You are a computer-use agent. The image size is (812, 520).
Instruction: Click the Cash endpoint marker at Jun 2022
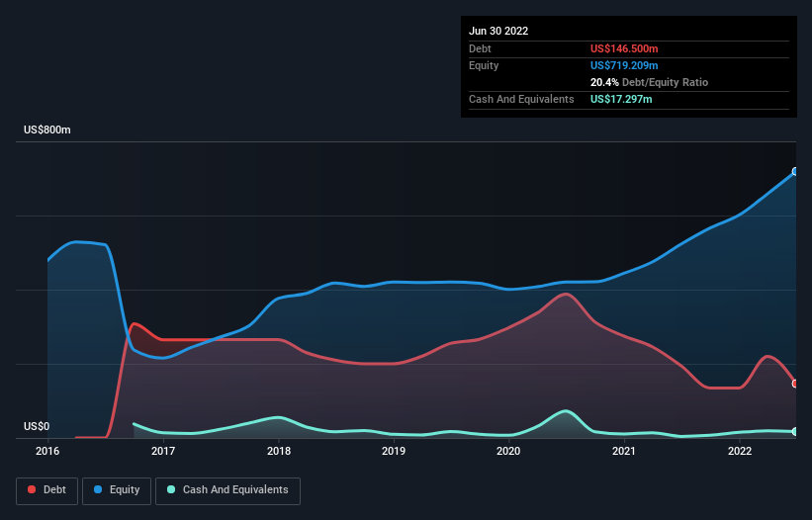pos(795,431)
